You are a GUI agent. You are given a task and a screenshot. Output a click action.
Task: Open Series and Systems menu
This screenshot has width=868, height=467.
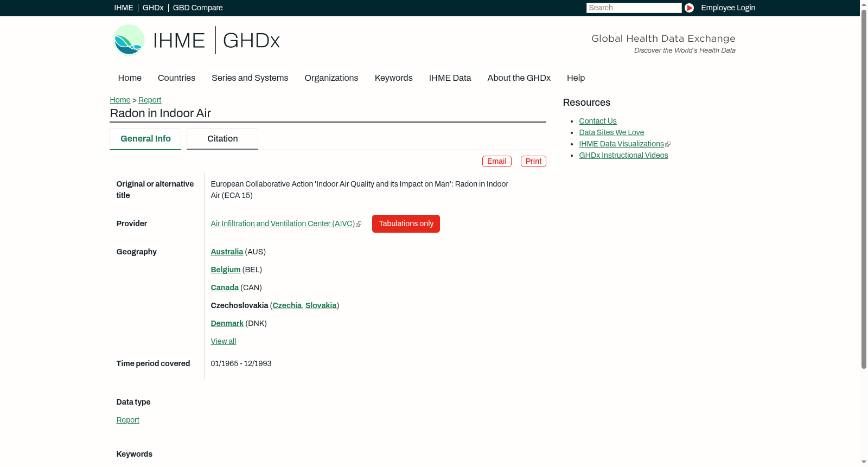click(x=250, y=78)
